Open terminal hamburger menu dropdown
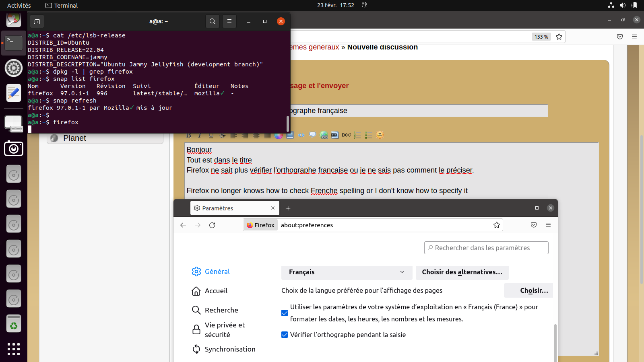The height and width of the screenshot is (362, 644). (x=229, y=21)
